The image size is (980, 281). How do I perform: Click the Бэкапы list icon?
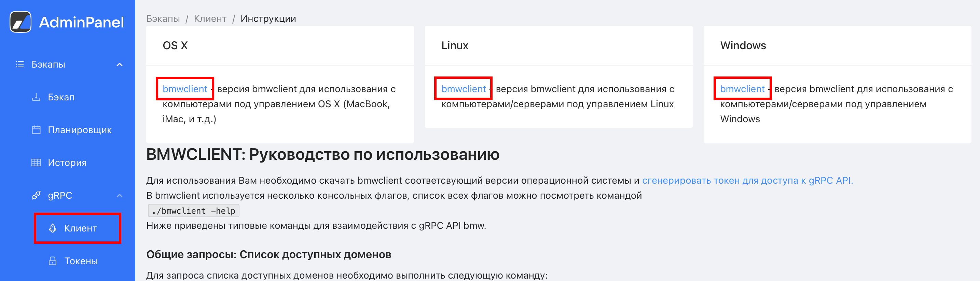pos(20,64)
